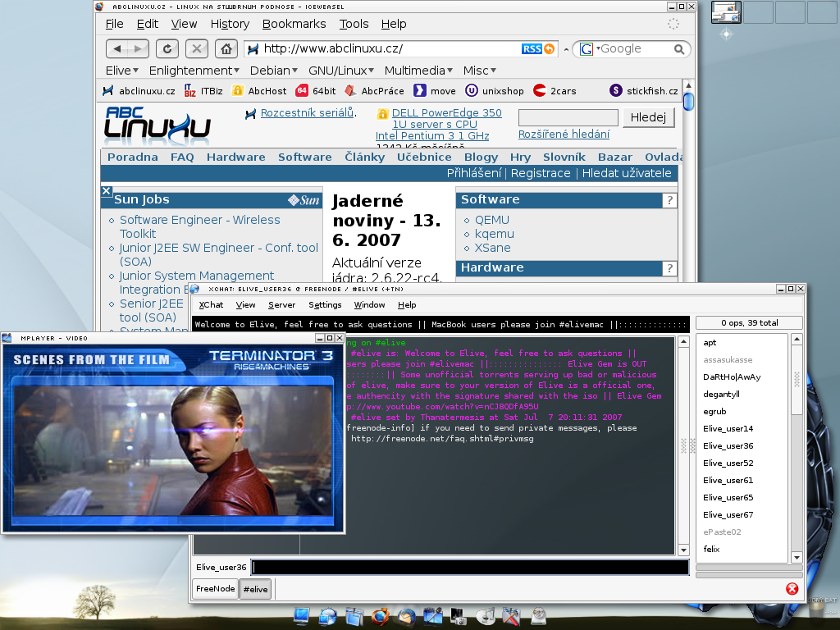
Task: Switch to the second virtual desktop in pager
Action: click(x=758, y=12)
